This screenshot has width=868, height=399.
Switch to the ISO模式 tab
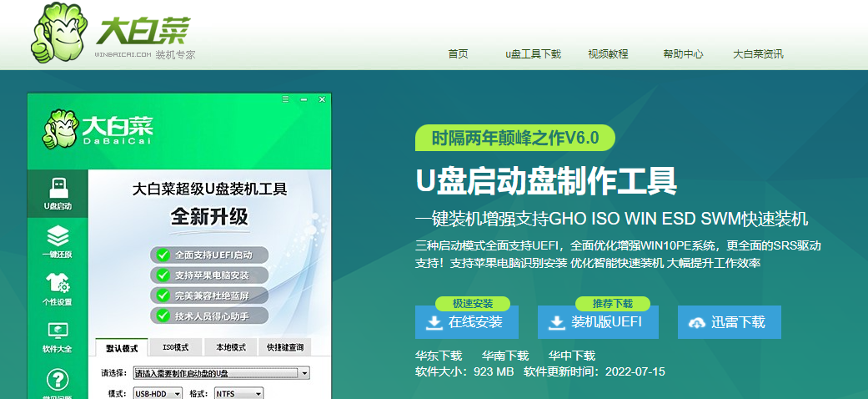175,347
